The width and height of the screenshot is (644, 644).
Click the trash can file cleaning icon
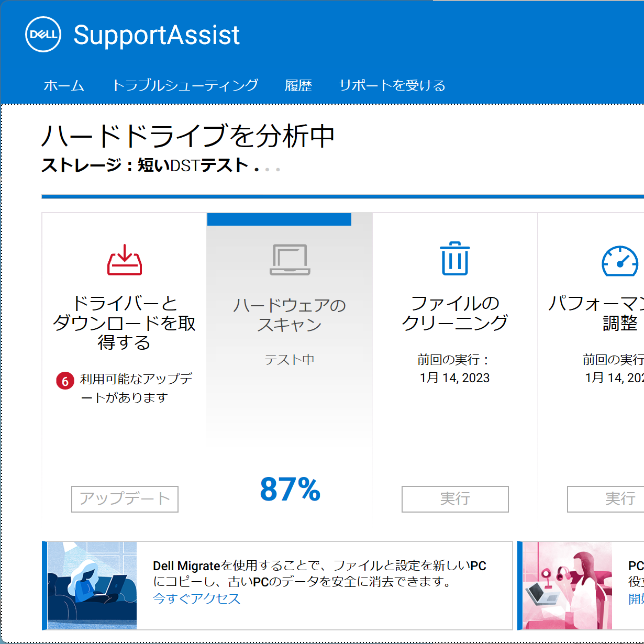455,259
